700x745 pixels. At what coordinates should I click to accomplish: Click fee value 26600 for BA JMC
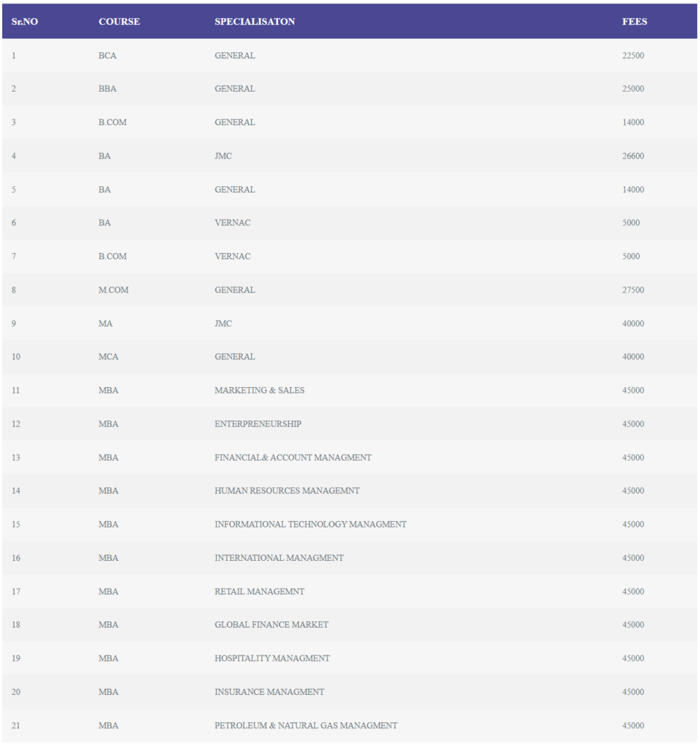(x=633, y=156)
